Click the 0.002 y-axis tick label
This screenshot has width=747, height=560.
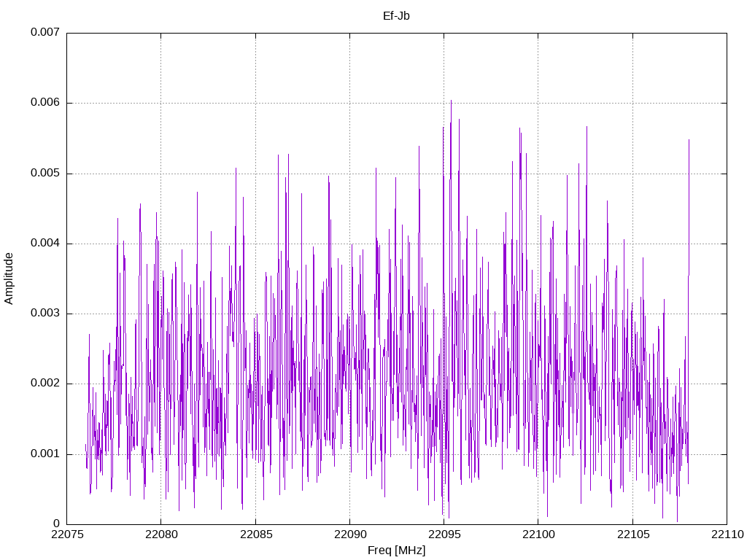[45, 384]
